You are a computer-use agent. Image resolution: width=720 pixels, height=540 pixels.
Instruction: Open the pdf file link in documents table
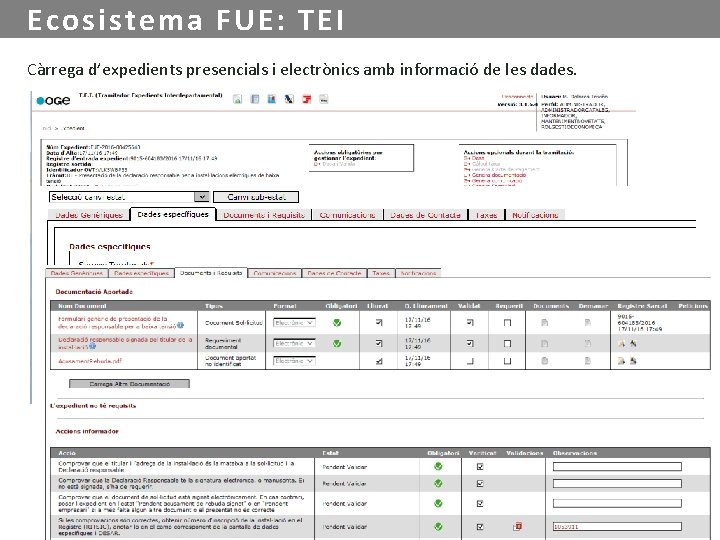[90, 361]
